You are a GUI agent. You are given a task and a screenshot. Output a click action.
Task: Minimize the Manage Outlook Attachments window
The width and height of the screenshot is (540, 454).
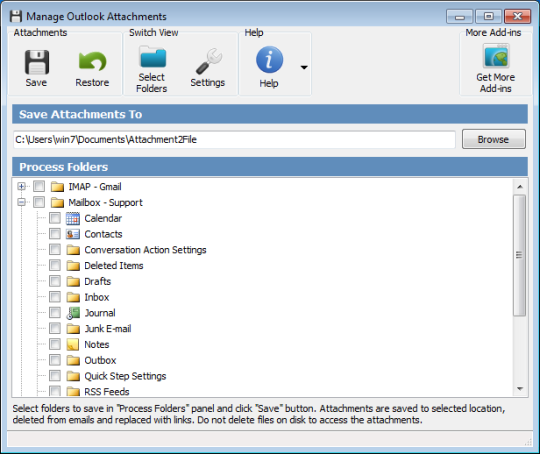(460, 16)
